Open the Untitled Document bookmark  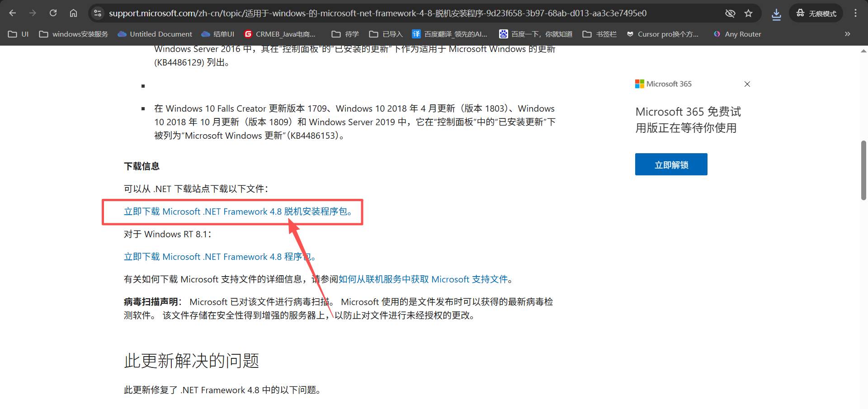pos(155,34)
